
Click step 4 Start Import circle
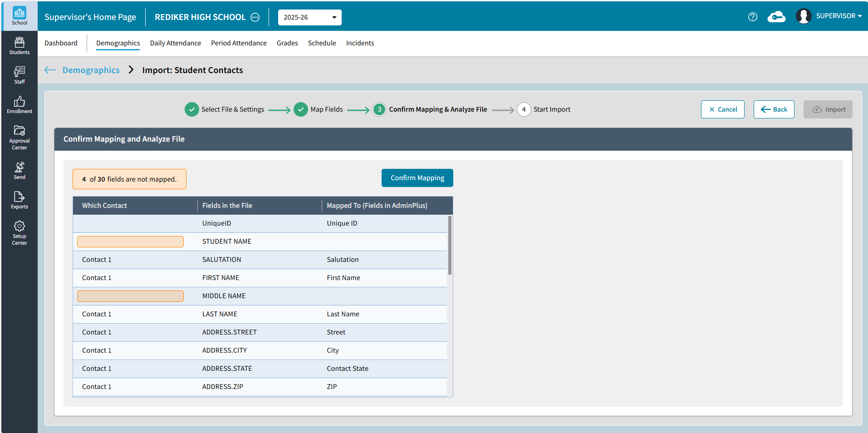(x=524, y=109)
